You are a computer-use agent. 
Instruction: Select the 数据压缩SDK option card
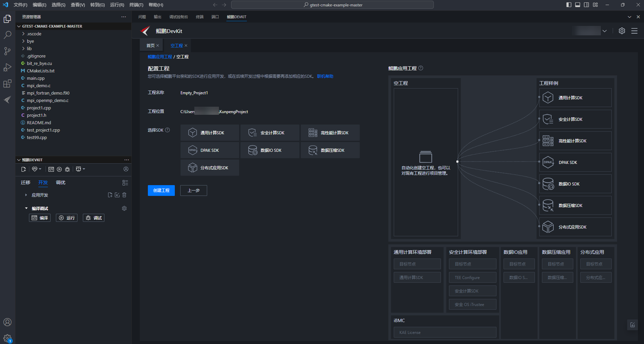click(x=330, y=150)
